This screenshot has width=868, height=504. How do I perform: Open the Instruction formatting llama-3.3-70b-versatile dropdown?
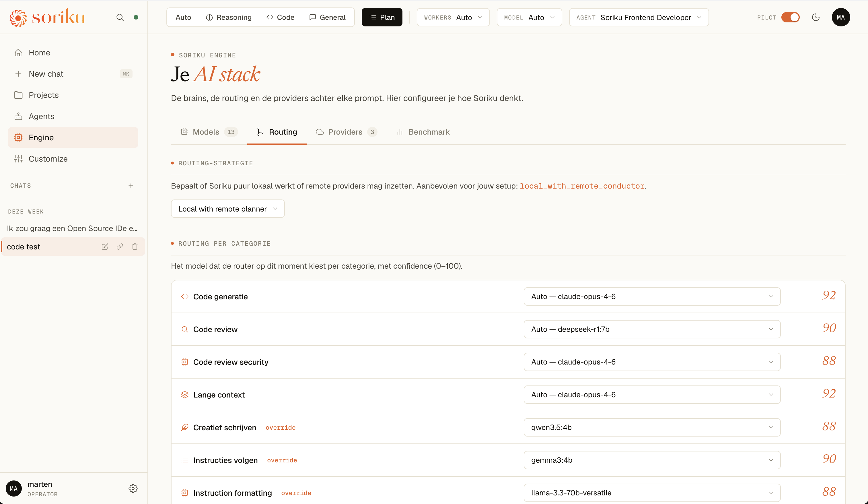[652, 493]
